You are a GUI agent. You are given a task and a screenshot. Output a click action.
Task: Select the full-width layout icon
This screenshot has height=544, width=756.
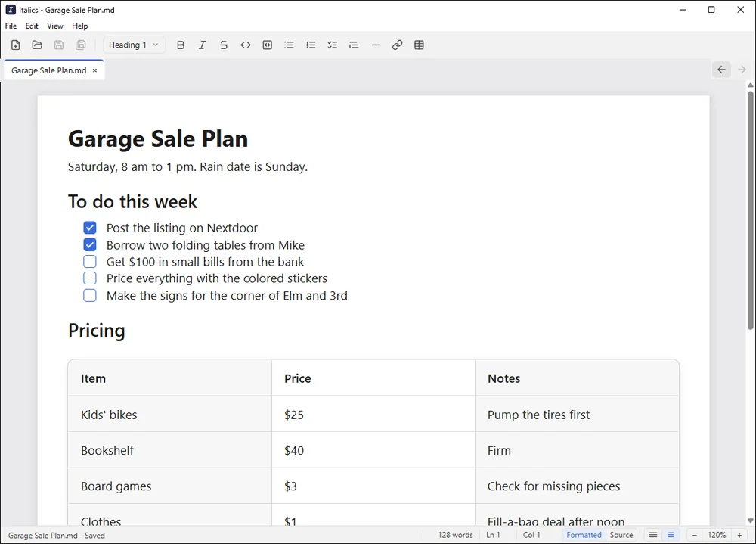(653, 535)
